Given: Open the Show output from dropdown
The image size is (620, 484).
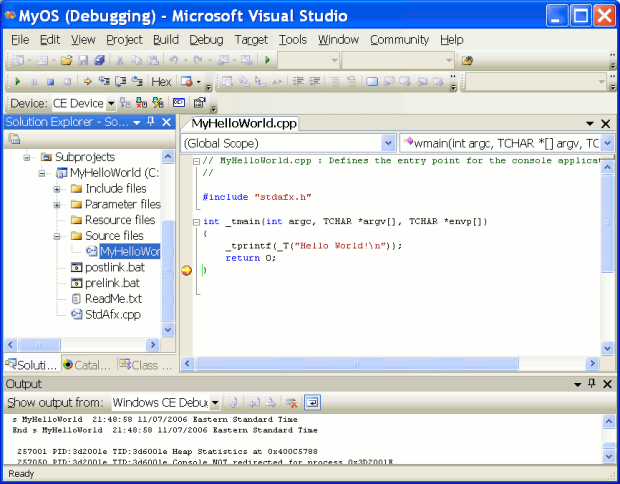Looking at the screenshot, I should tap(215, 403).
